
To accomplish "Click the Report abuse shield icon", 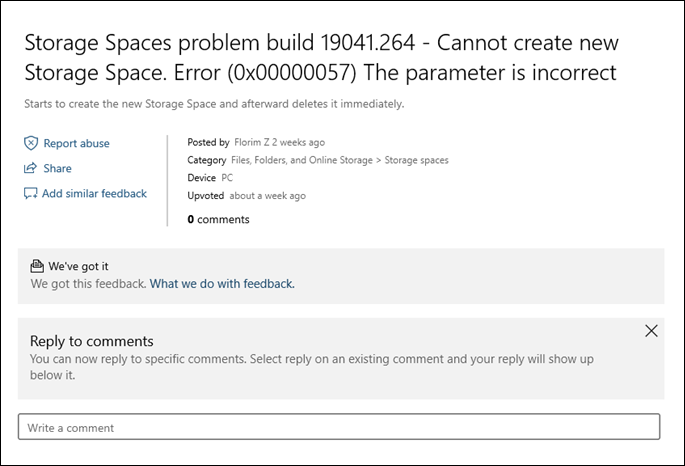I will pyautogui.click(x=31, y=143).
